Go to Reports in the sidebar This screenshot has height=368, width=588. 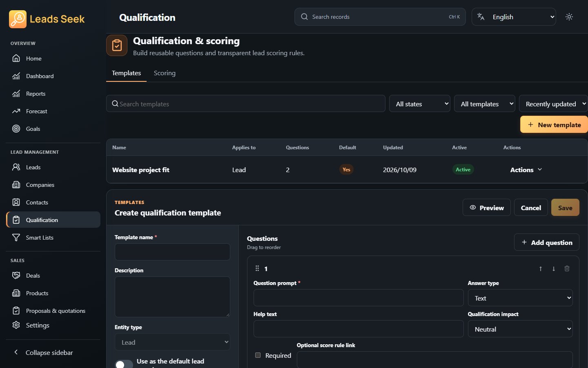tap(53, 94)
